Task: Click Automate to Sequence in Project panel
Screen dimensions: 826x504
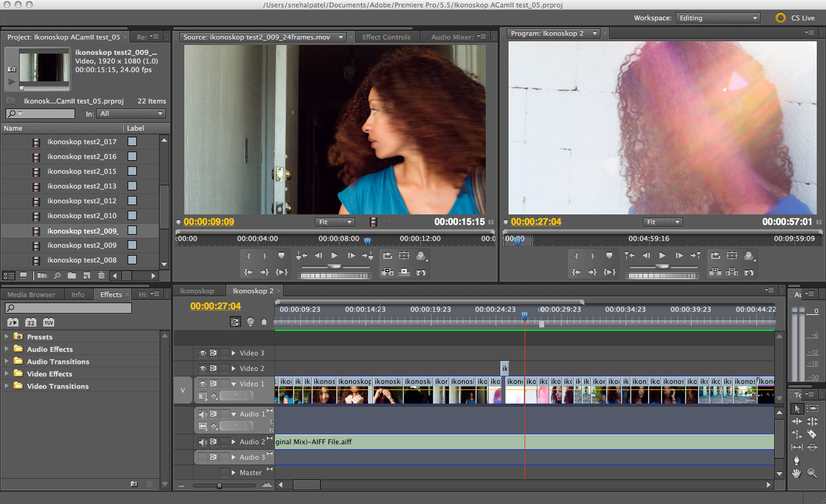Action: pyautogui.click(x=42, y=275)
